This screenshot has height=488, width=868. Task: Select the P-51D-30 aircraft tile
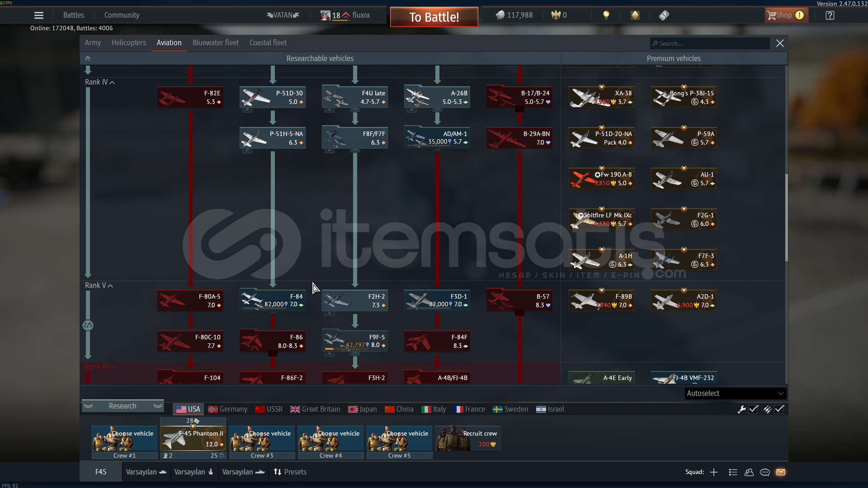point(273,97)
